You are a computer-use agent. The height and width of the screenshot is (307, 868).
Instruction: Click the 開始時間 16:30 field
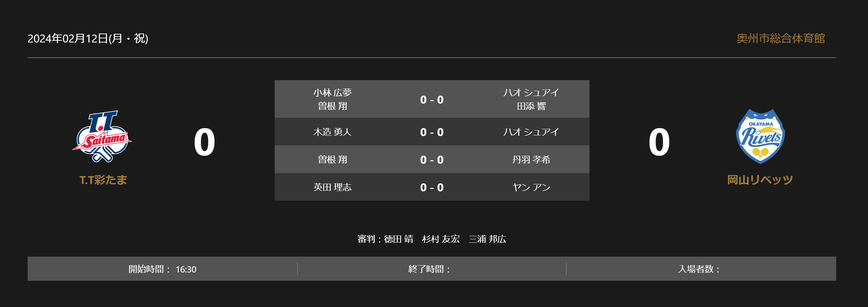click(x=162, y=269)
